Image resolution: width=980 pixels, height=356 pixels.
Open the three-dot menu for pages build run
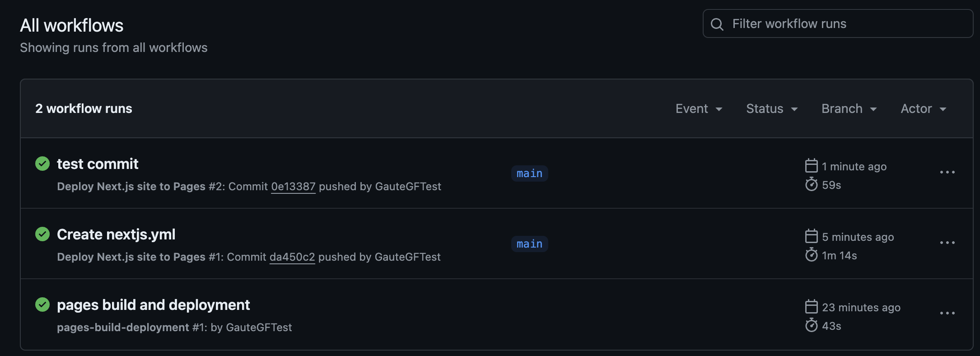pyautogui.click(x=947, y=313)
